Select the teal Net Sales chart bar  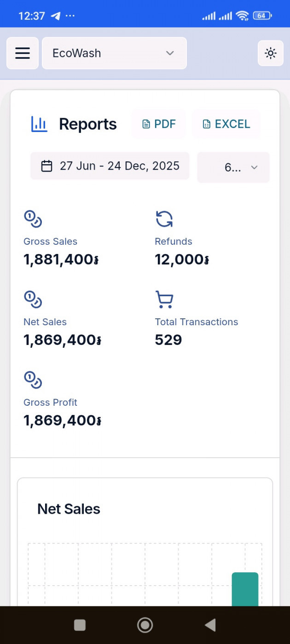tap(245, 589)
